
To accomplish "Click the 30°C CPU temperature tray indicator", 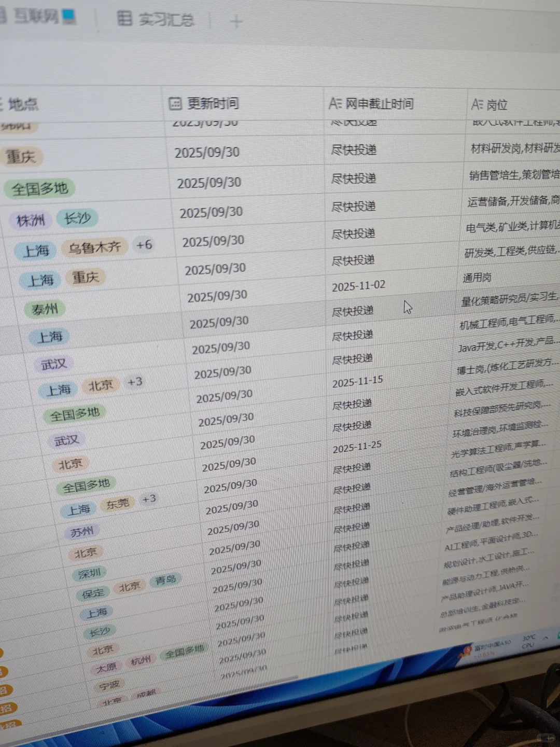I will (x=528, y=641).
